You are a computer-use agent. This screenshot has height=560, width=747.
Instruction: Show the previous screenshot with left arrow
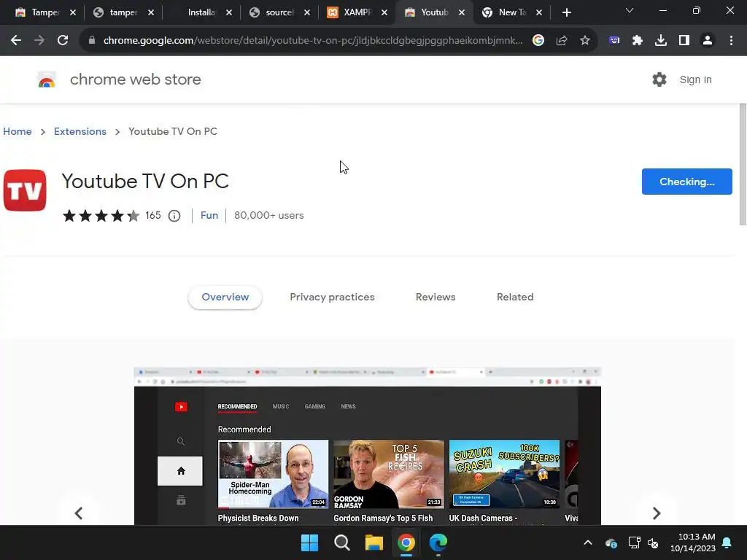(x=79, y=513)
